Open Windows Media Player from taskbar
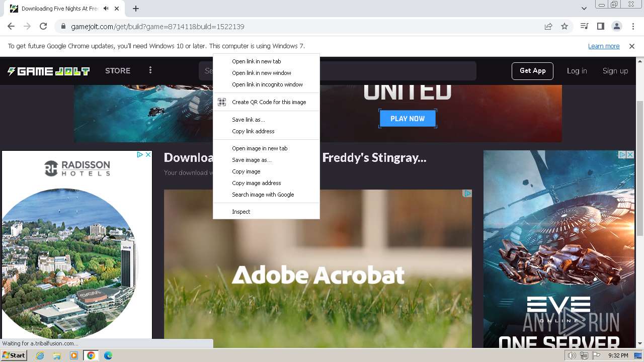Screen dimensions: 644x362 tap(74, 355)
